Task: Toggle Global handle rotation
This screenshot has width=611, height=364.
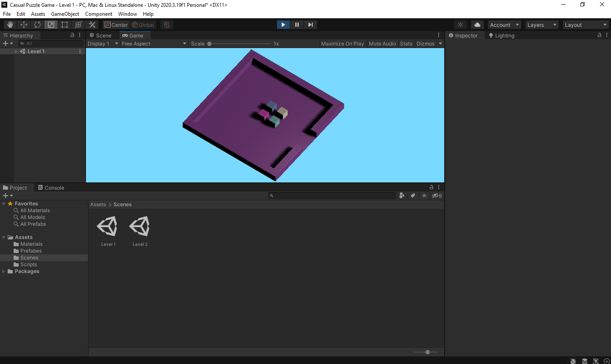Action: pyautogui.click(x=143, y=25)
